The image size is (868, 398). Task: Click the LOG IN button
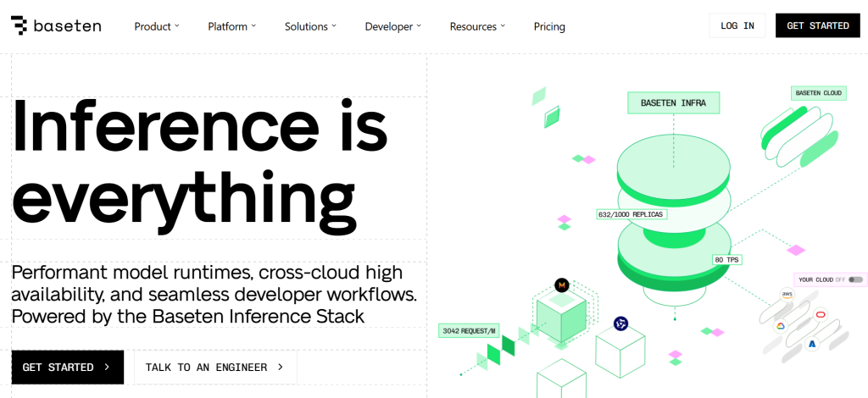[x=737, y=25]
